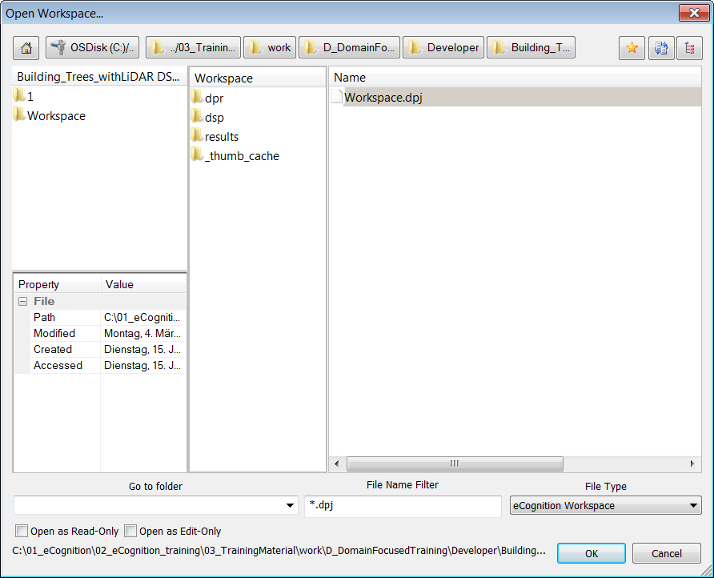Enable Open as Read-Only checkbox

21,531
